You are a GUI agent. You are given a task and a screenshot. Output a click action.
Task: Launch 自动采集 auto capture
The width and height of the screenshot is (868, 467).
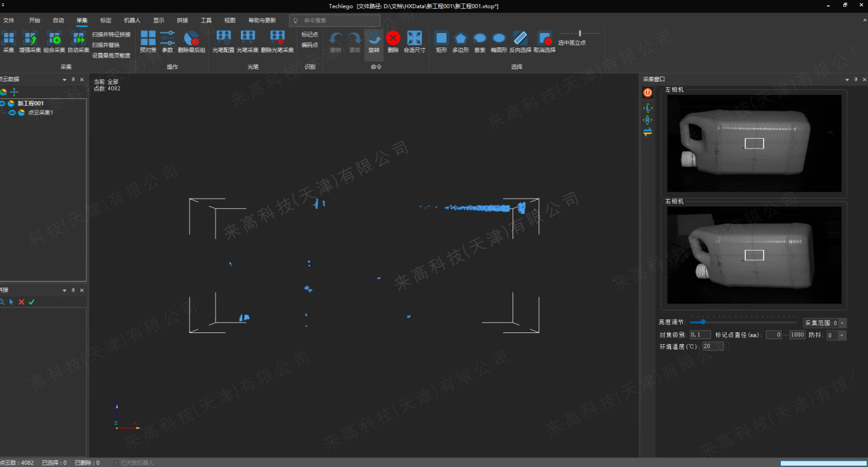78,38
